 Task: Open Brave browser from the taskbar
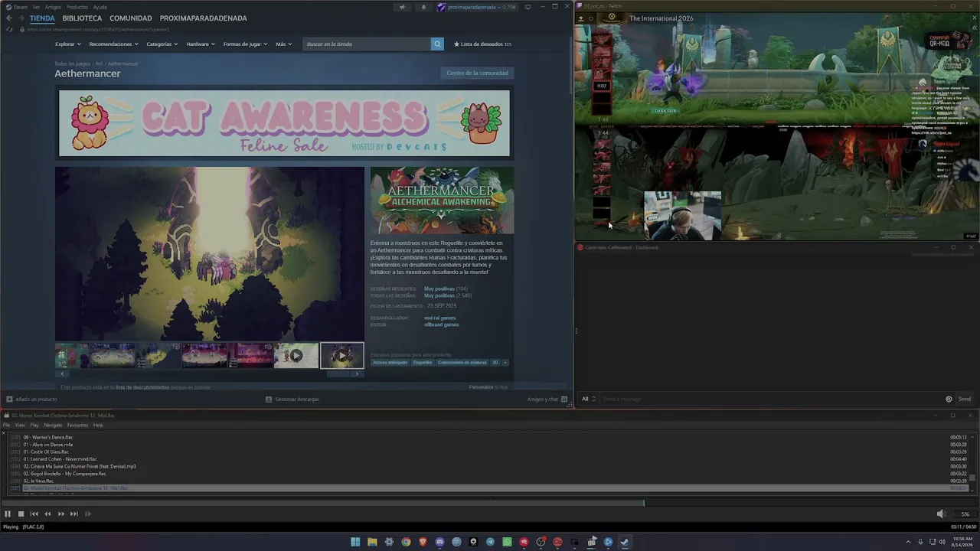[x=423, y=542]
